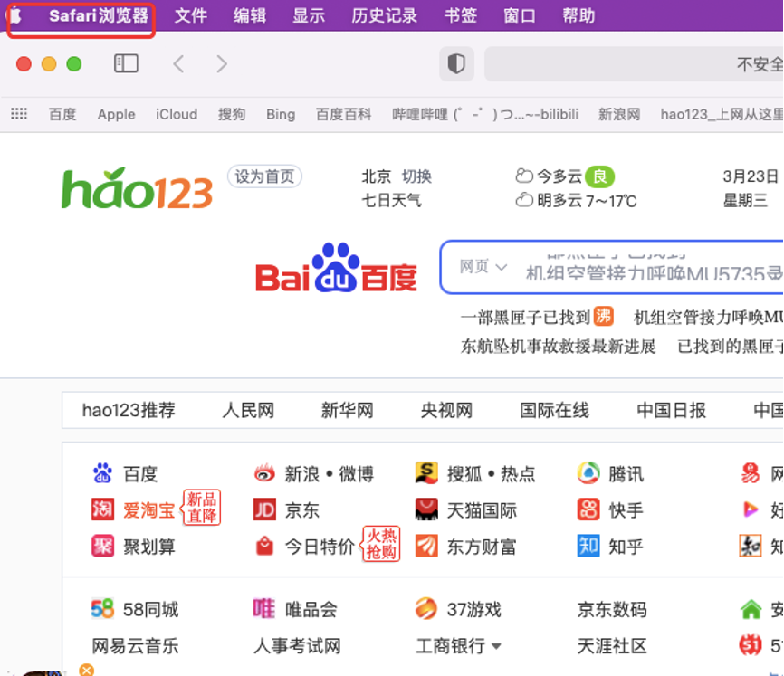Click the privacy shield icon

tap(456, 63)
